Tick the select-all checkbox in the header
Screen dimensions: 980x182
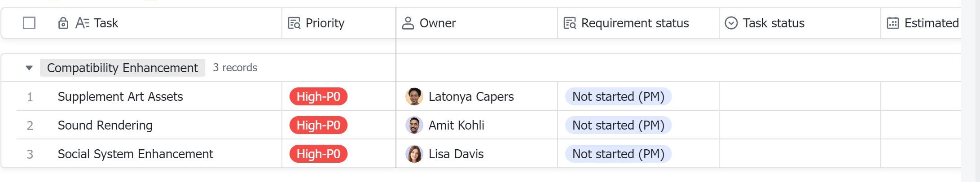(x=29, y=23)
